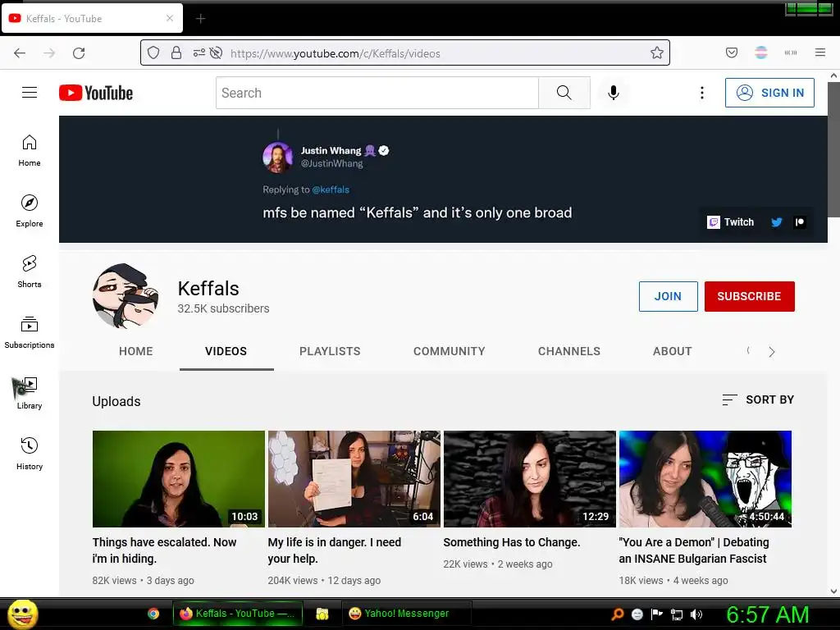Viewport: 840px width, 630px height.
Task: Open file manager icon in taskbar
Action: [322, 614]
